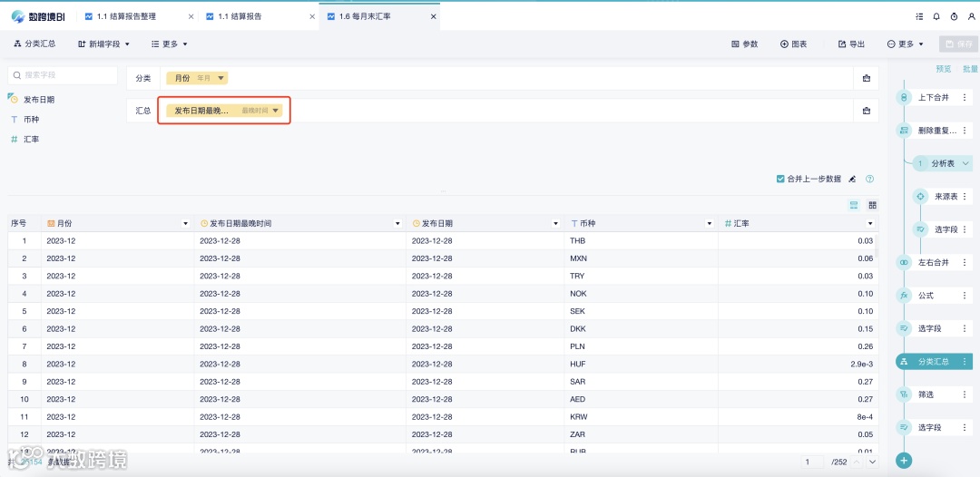Viewport: 980px width, 477px height.
Task: Switch to the 1.1 结算报告整理 tab
Action: pyautogui.click(x=126, y=17)
